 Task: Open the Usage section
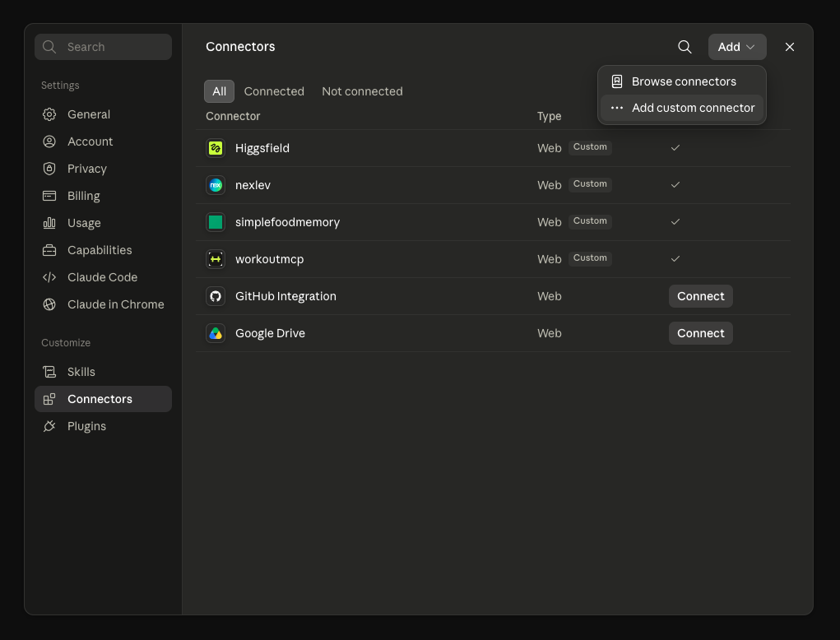click(x=103, y=223)
